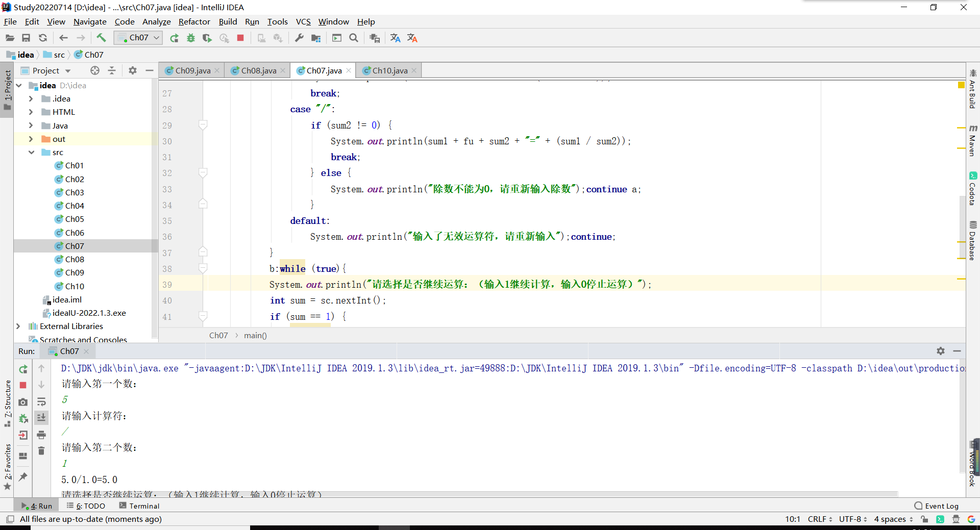The height and width of the screenshot is (530, 980).
Task: Toggle soft-wrap in the Run console
Action: click(41, 402)
